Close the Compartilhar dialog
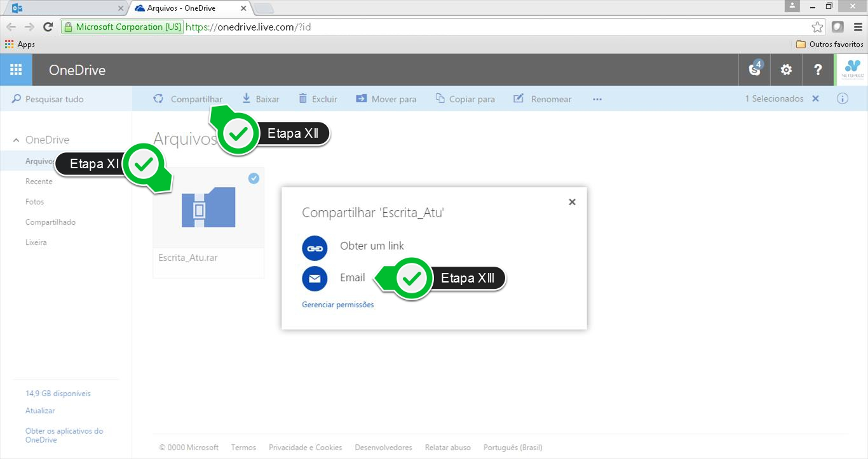Viewport: 868px width, 459px height. click(x=572, y=202)
